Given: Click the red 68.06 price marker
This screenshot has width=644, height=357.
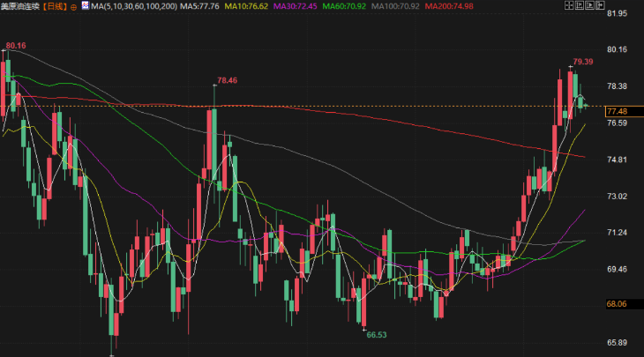Looking at the screenshot, I should coord(617,304).
